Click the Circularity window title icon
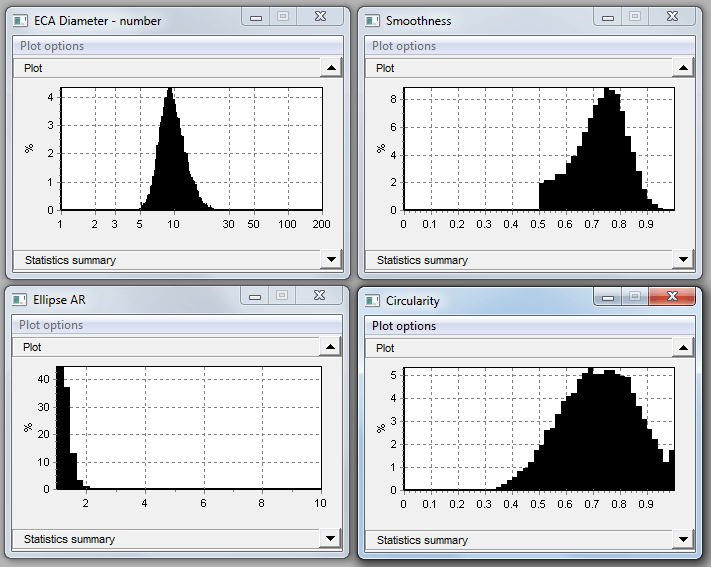Image resolution: width=711 pixels, height=567 pixels. tap(373, 300)
